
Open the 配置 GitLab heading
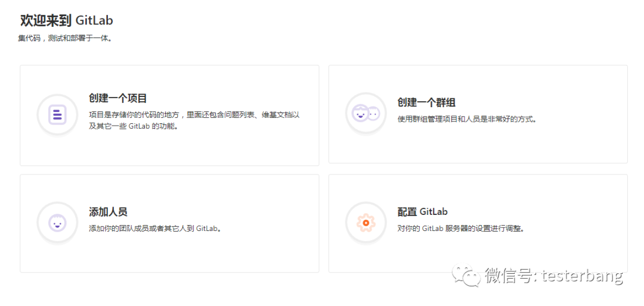[422, 212]
